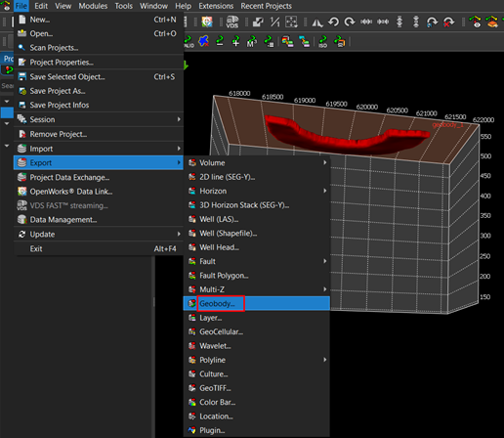Open the Edit menu
The width and height of the screenshot is (504, 438).
(x=41, y=6)
